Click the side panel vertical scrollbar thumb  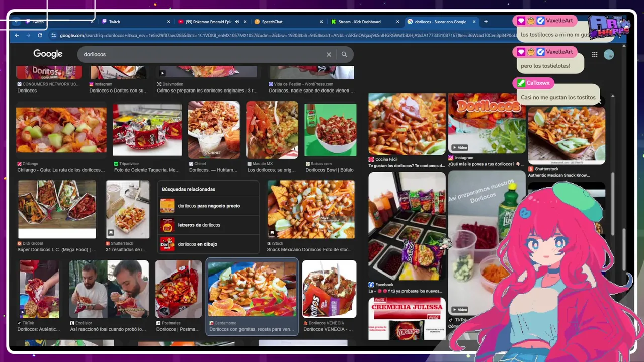tap(612, 204)
